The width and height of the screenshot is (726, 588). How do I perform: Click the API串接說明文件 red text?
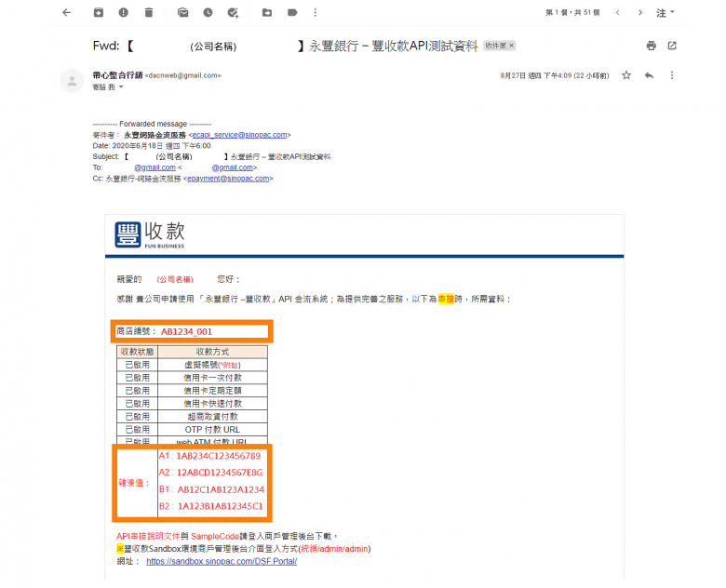[148, 536]
